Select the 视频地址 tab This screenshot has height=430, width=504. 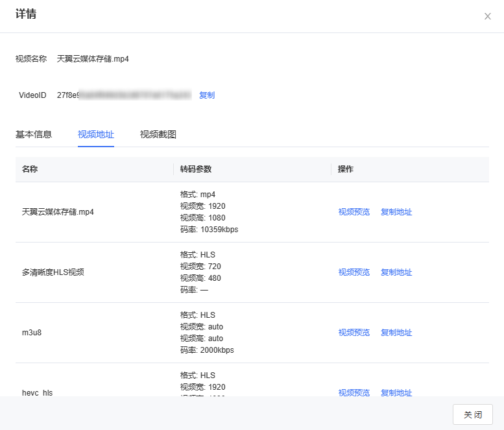(96, 135)
